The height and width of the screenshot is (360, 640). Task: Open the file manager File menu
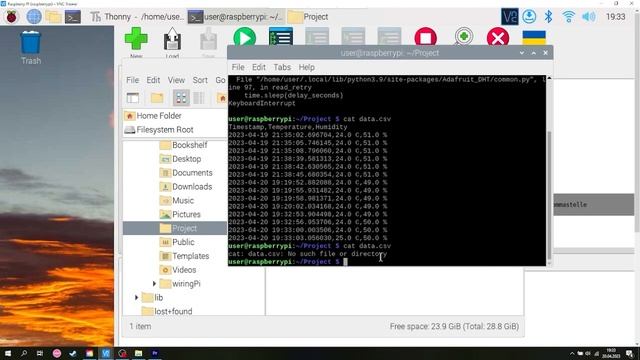pyautogui.click(x=133, y=80)
